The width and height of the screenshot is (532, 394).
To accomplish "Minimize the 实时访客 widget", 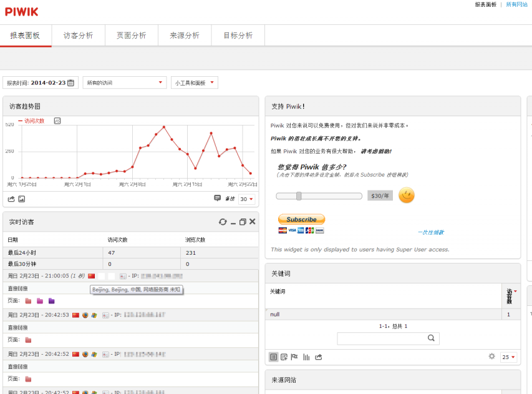I will click(x=233, y=223).
